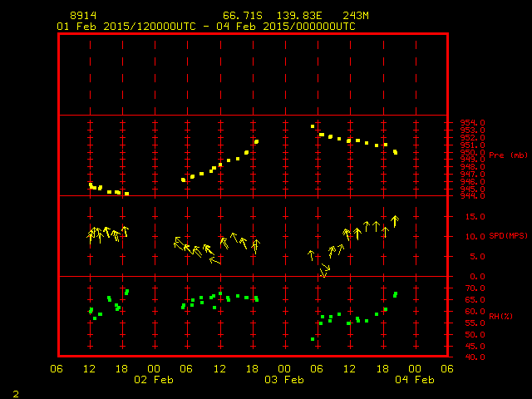Click the 65.0 humidity tick label

pyautogui.click(x=475, y=299)
